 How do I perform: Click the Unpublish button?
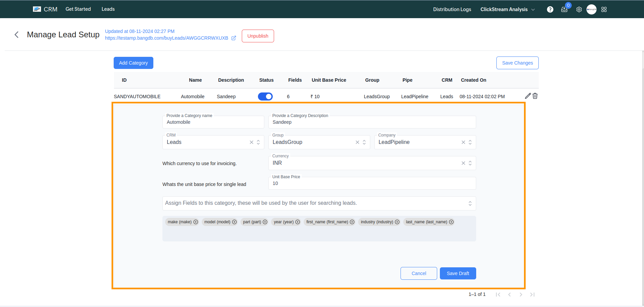(x=258, y=36)
